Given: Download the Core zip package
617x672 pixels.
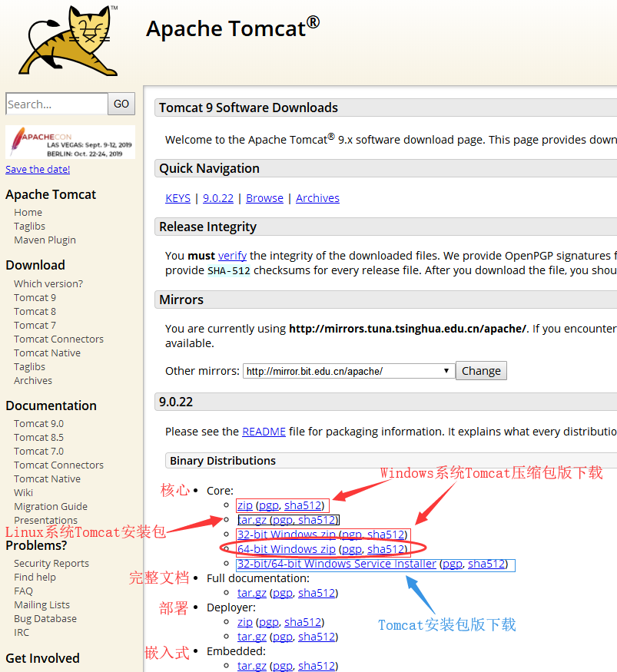Looking at the screenshot, I should point(245,505).
